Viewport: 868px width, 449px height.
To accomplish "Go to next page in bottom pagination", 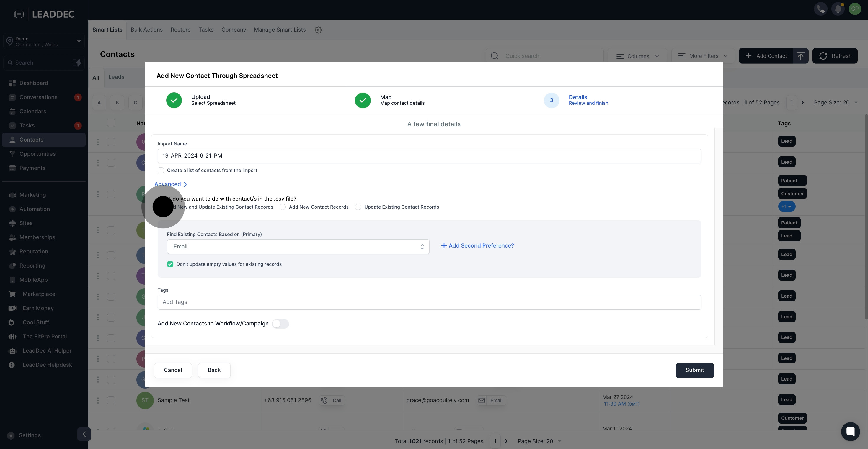I will pyautogui.click(x=506, y=441).
